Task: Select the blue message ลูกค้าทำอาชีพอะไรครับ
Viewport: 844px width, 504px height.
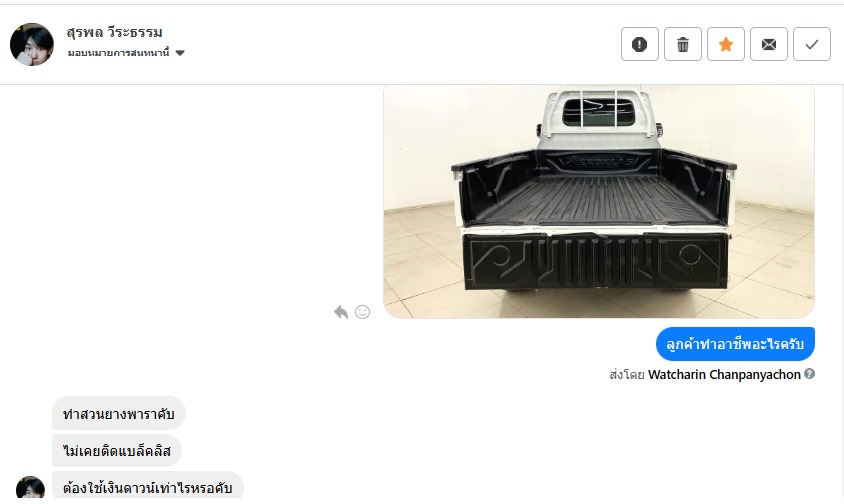Action: [735, 344]
